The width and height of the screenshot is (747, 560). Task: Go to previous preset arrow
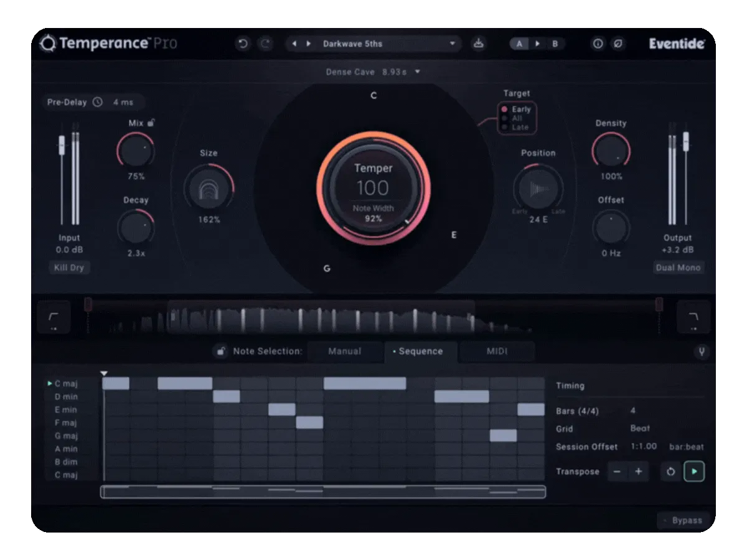[294, 44]
